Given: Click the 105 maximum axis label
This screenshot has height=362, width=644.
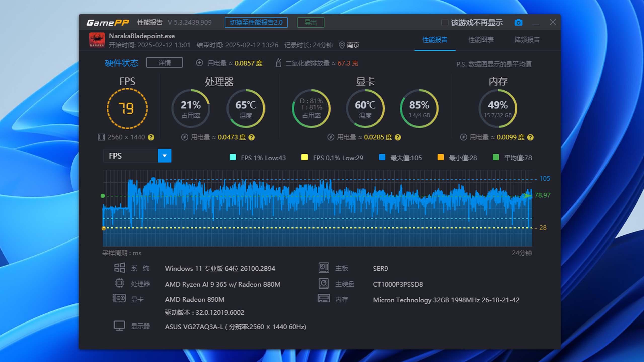Looking at the screenshot, I should pos(545,179).
